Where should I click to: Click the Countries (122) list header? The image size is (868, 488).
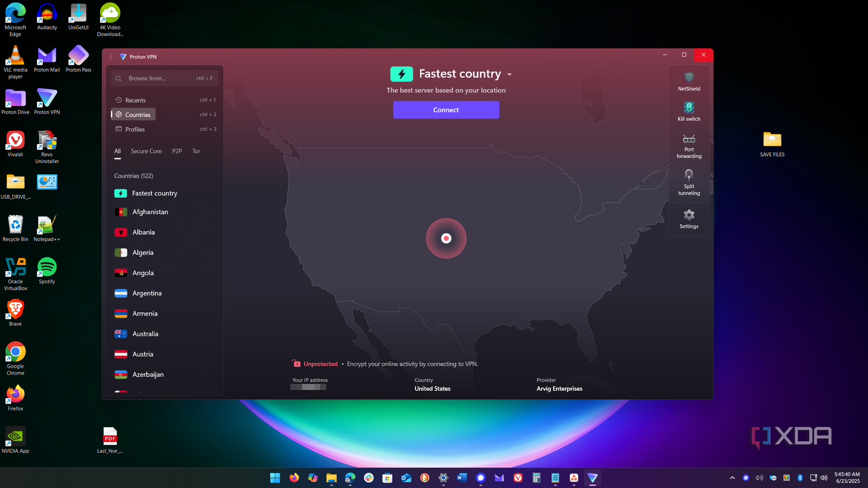tap(134, 176)
